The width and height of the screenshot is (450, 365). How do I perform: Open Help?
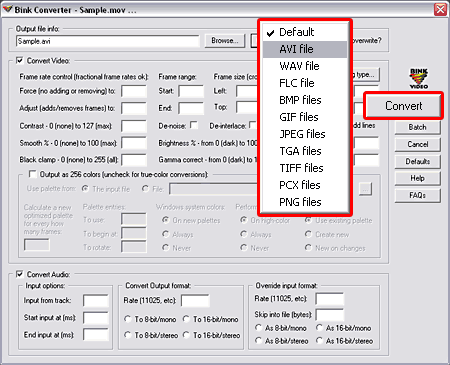coord(417,178)
